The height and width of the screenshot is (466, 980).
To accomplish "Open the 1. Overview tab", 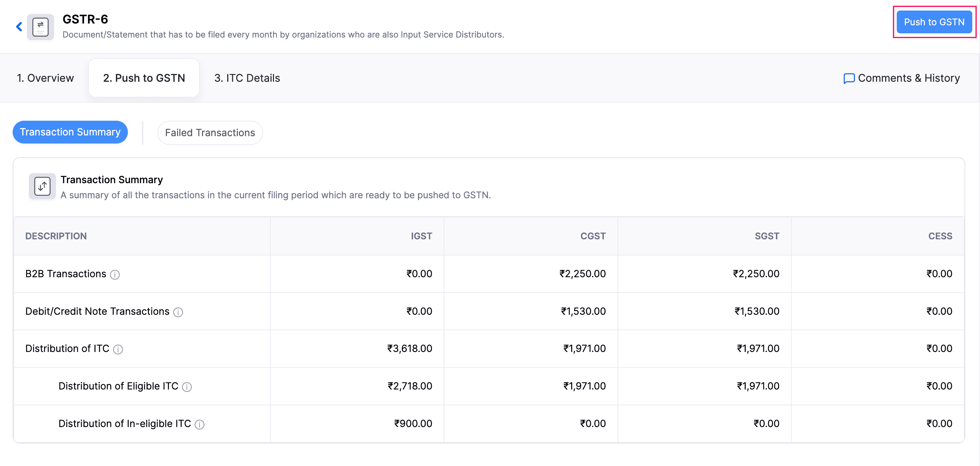I will coord(45,78).
